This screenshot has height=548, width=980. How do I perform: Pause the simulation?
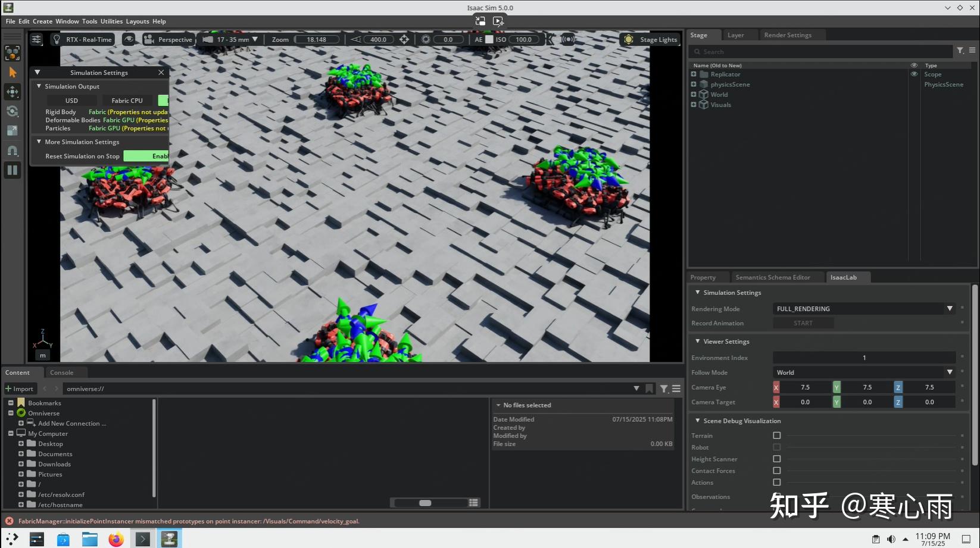point(12,170)
